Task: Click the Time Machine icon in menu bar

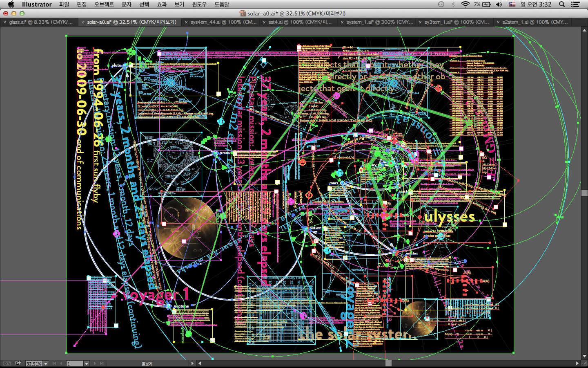Action: pos(441,4)
